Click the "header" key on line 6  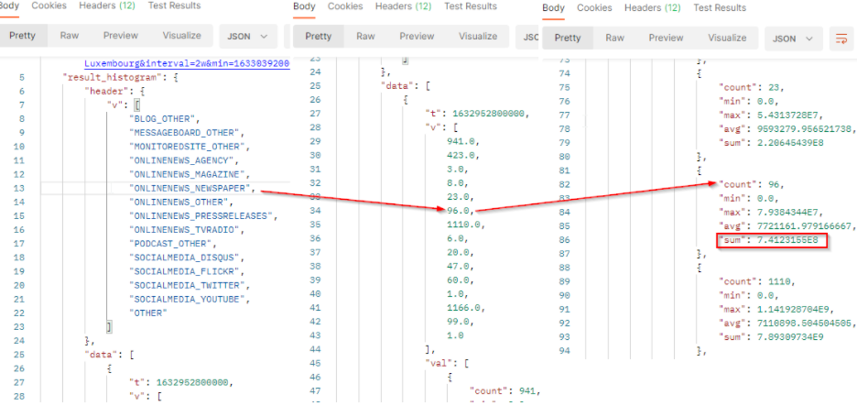click(105, 92)
